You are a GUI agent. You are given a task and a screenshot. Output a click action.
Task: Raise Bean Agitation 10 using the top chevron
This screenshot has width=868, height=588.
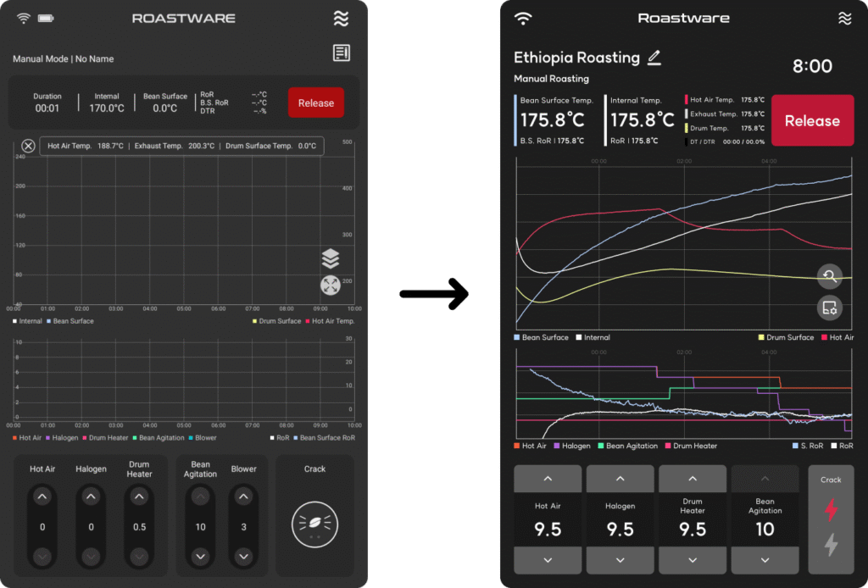(x=765, y=479)
